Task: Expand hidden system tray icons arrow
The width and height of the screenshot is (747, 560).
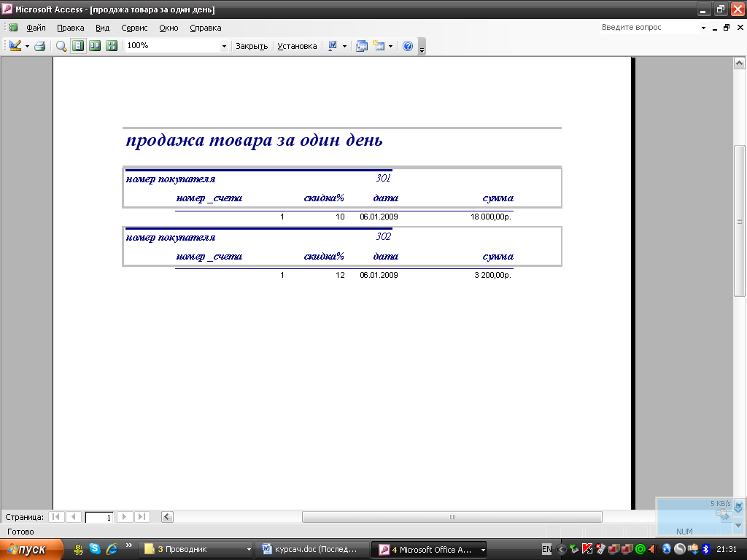Action: tap(561, 550)
